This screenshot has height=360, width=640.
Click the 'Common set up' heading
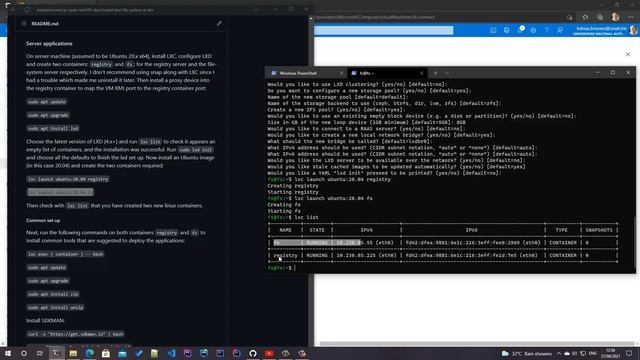click(43, 220)
